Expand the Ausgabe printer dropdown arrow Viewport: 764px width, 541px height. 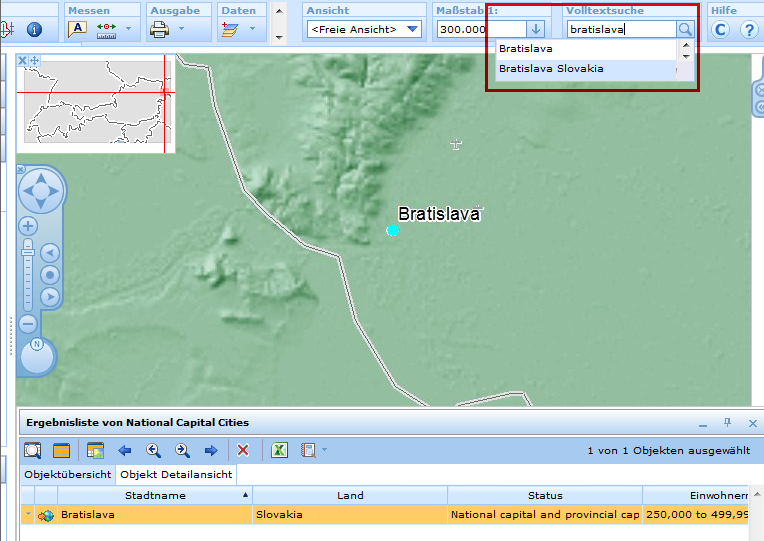[x=182, y=29]
